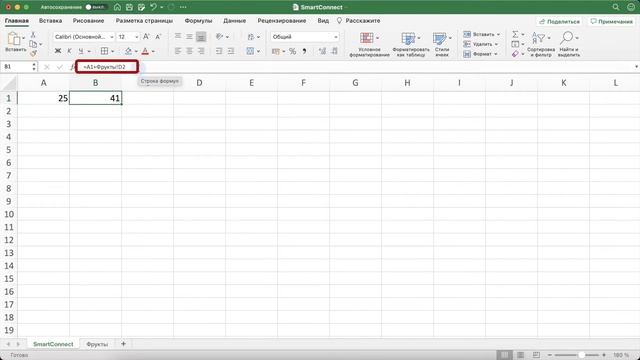The image size is (640, 360).
Task: Open Сортировка и фильтр
Action: pyautogui.click(x=541, y=44)
